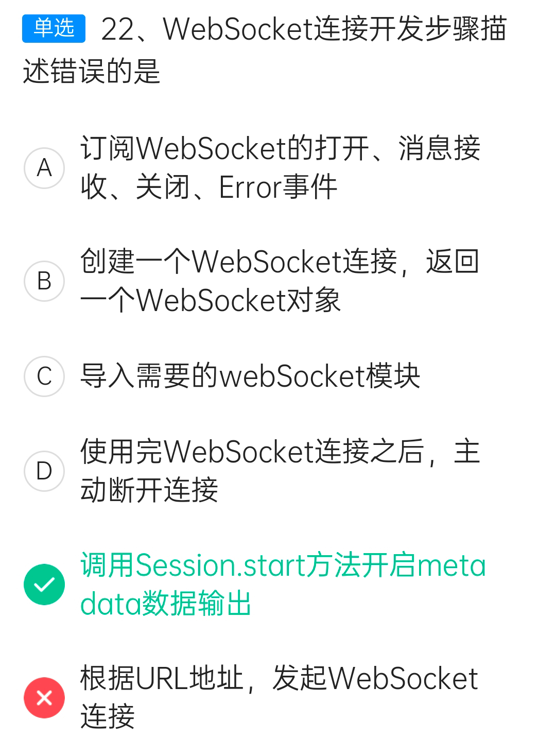
Task: Tap the question title about WebSocket连接开发步骤
Action: click(x=265, y=49)
